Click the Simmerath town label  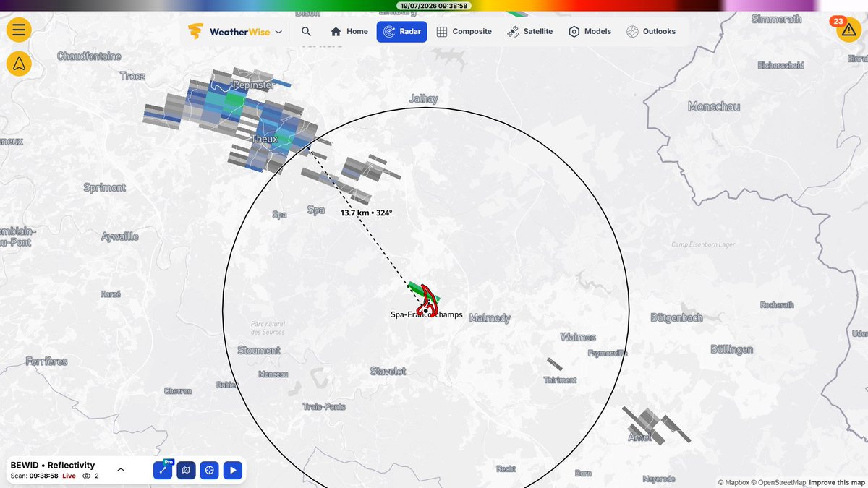(x=777, y=19)
